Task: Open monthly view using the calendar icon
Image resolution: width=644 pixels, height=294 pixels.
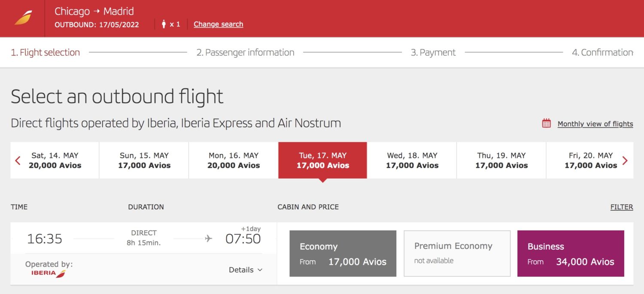Action: pos(546,123)
